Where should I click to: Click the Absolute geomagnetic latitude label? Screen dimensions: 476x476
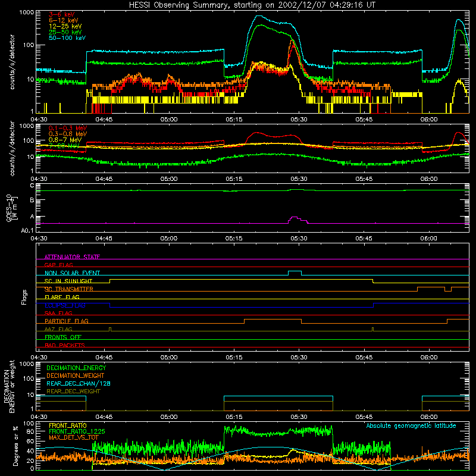pyautogui.click(x=411, y=426)
